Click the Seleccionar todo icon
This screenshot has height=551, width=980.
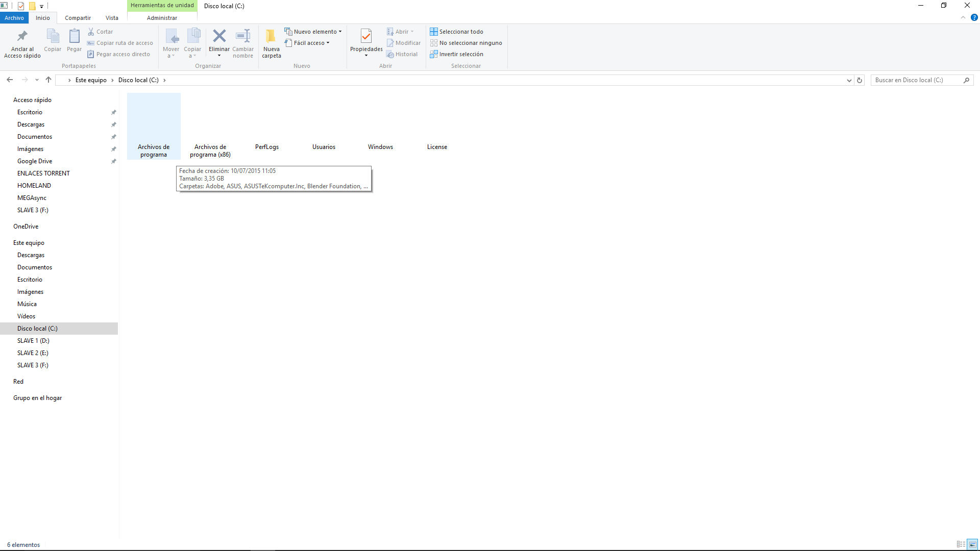pyautogui.click(x=434, y=32)
